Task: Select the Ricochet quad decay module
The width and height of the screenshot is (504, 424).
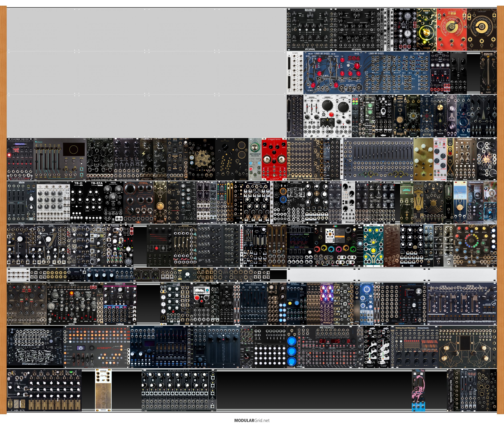Action: pyautogui.click(x=185, y=246)
